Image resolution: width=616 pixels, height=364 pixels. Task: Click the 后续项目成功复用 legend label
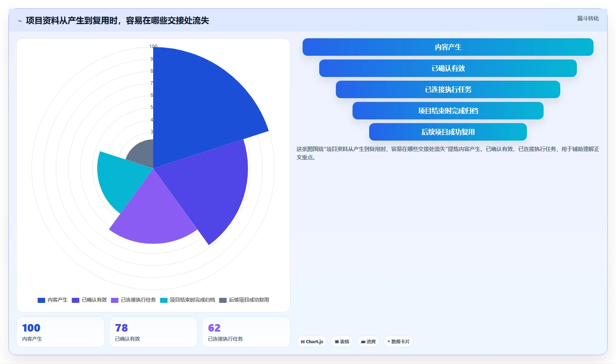(249, 300)
